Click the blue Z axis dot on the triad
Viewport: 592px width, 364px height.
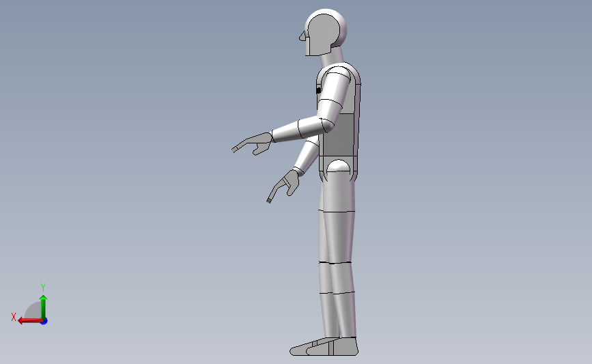(x=44, y=322)
